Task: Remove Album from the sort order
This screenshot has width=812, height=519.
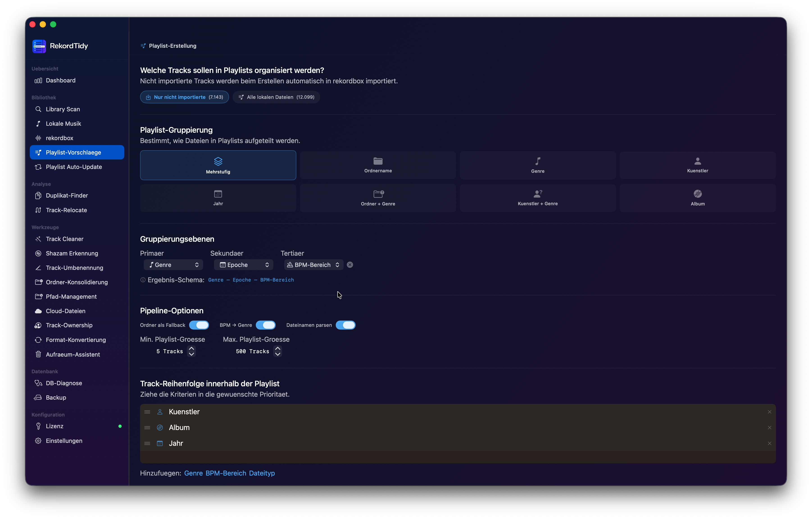Action: [x=769, y=428]
